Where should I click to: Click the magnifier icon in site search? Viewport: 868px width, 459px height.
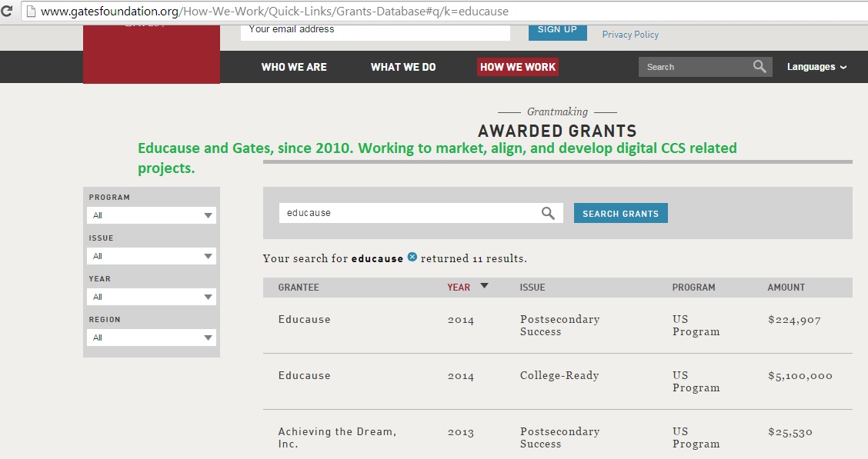759,67
